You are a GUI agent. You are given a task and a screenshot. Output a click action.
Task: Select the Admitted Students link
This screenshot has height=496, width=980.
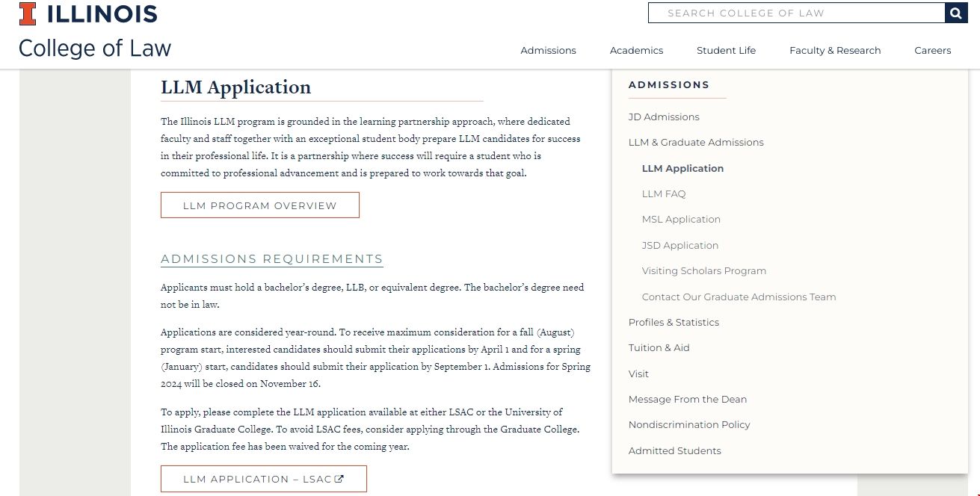click(674, 450)
